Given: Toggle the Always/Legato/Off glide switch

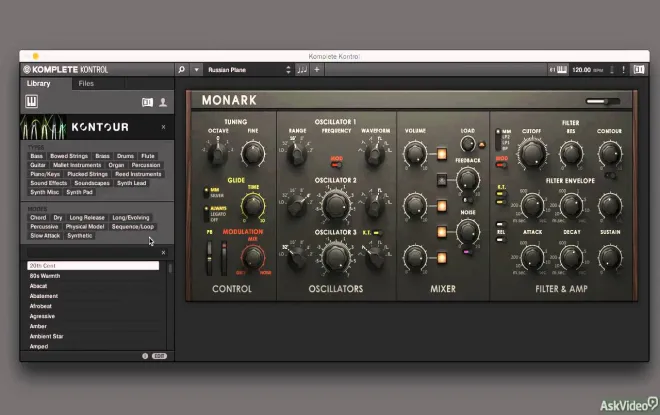Looking at the screenshot, I should coord(206,214).
